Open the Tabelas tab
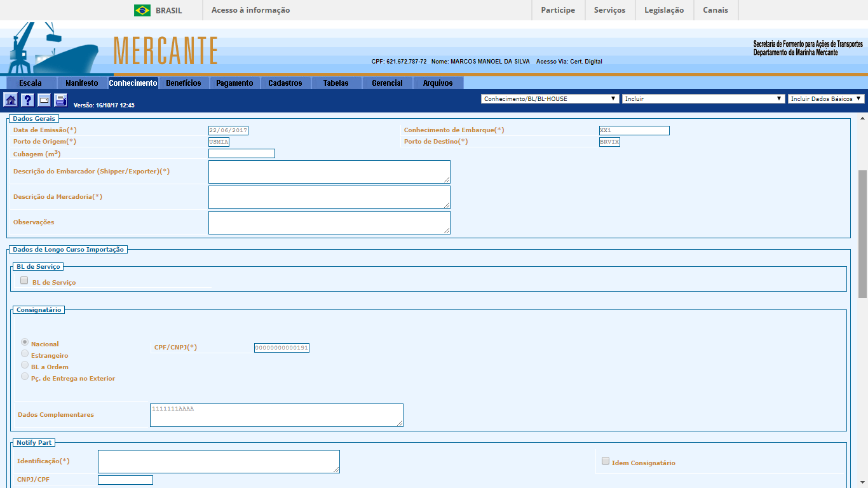Screen dimensions: 868x488 click(x=336, y=83)
